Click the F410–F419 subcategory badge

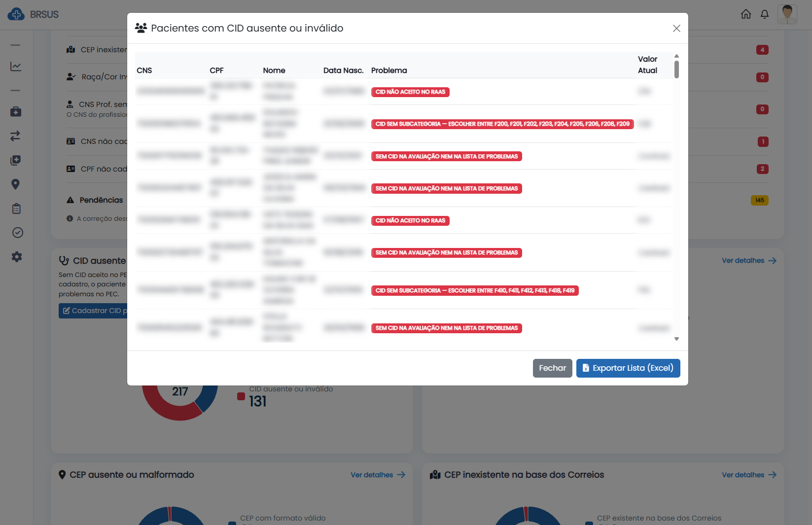point(475,291)
